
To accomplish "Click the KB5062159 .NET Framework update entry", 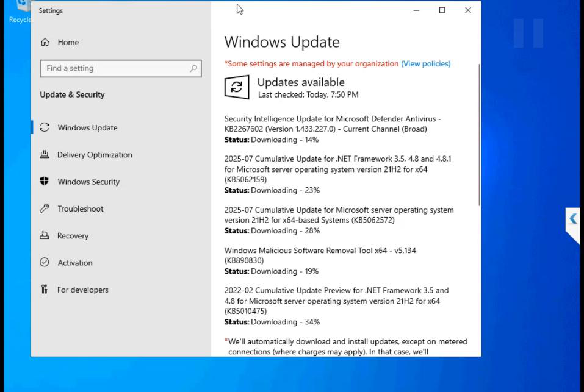I will 338,169.
